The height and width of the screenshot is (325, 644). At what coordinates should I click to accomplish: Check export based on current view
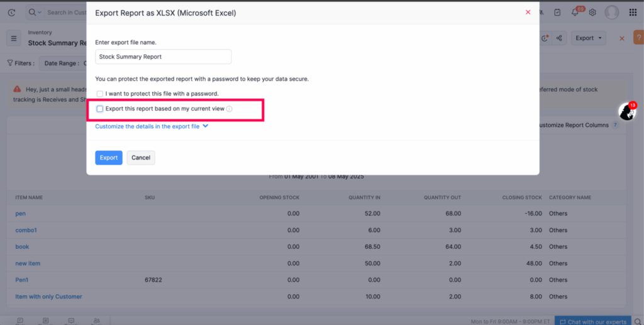tap(100, 109)
